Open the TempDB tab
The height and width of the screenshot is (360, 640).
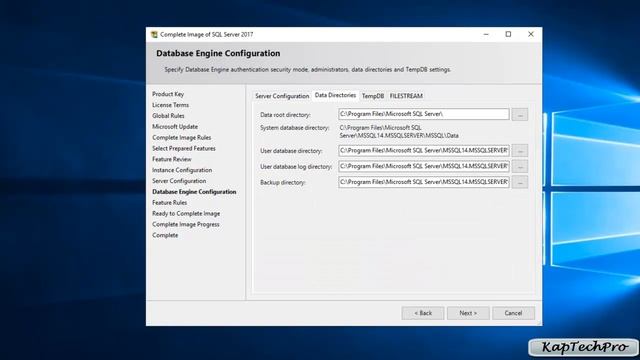click(373, 96)
